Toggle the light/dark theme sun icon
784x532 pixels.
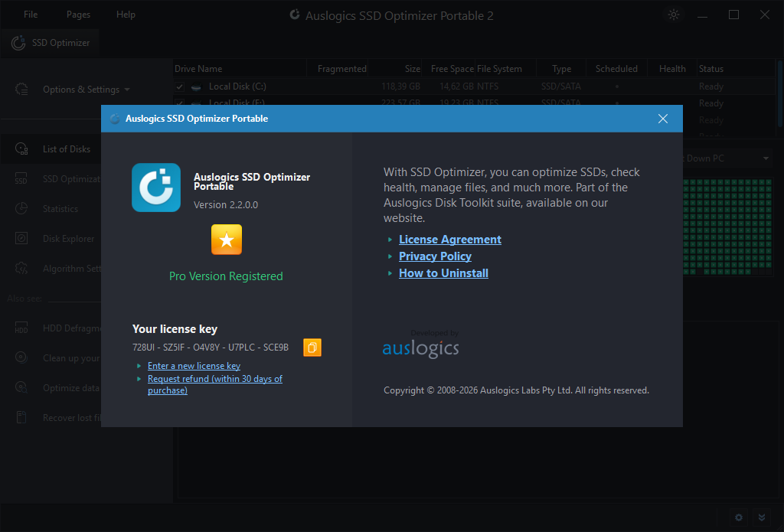[x=674, y=15]
